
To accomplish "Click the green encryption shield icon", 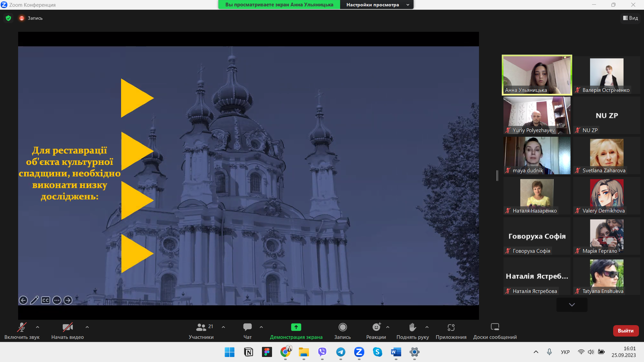I will [8, 18].
